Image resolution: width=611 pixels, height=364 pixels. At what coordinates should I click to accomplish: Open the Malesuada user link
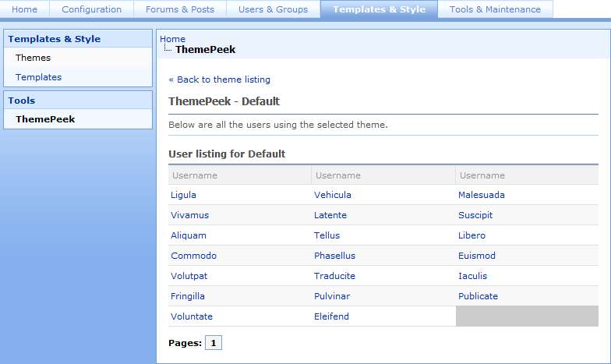481,195
